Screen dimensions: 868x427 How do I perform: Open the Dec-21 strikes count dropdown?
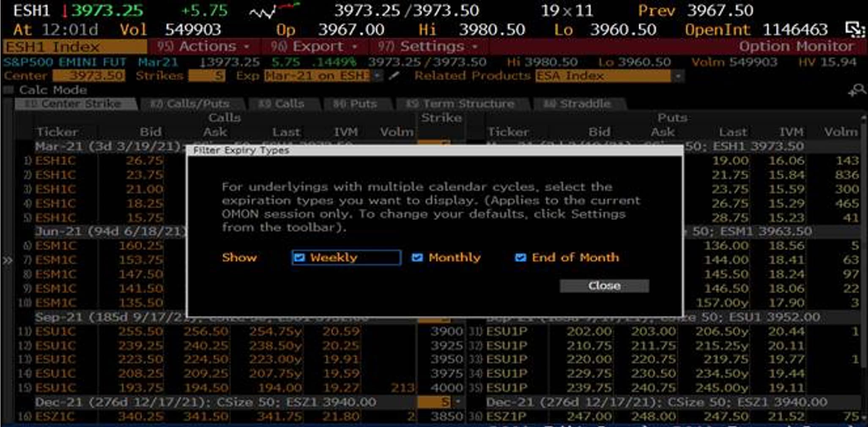coord(457,402)
